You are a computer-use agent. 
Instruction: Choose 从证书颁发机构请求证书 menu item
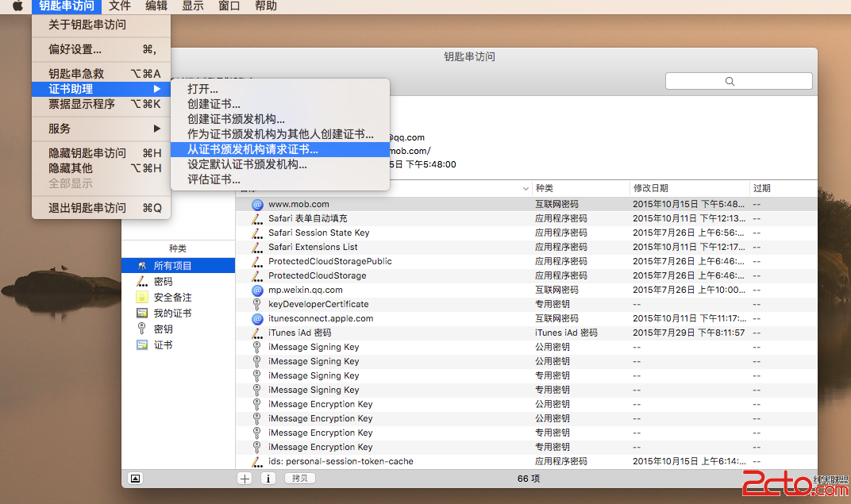pyautogui.click(x=252, y=149)
